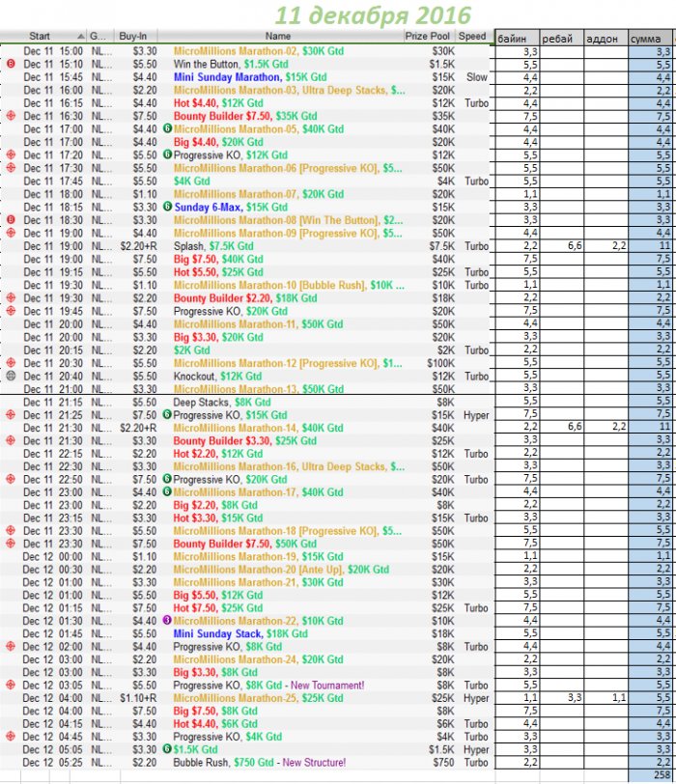Image resolution: width=676 pixels, height=784 pixels.
Task: Sort by Prize Pool column header
Action: point(428,36)
